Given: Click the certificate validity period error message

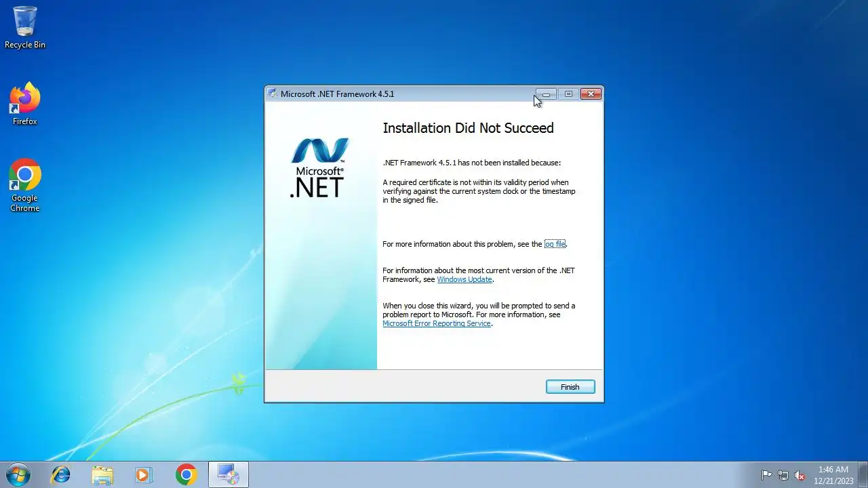Looking at the screenshot, I should tap(479, 191).
